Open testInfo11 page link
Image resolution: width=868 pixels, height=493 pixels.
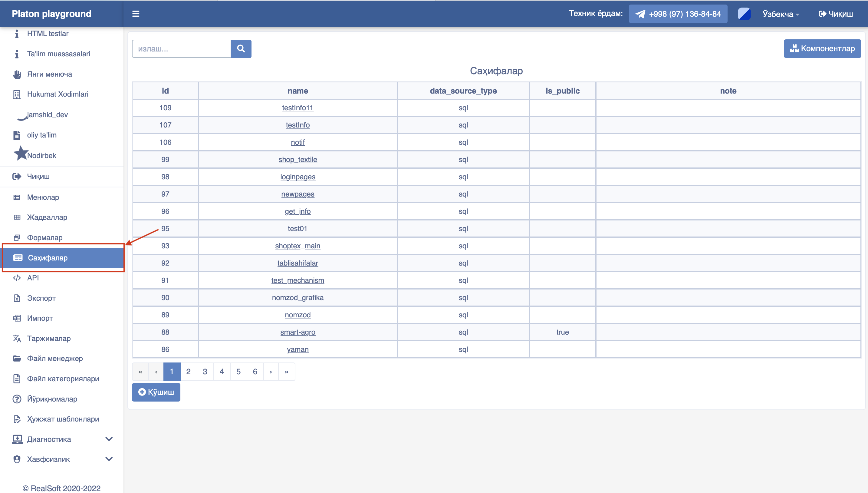click(x=298, y=108)
